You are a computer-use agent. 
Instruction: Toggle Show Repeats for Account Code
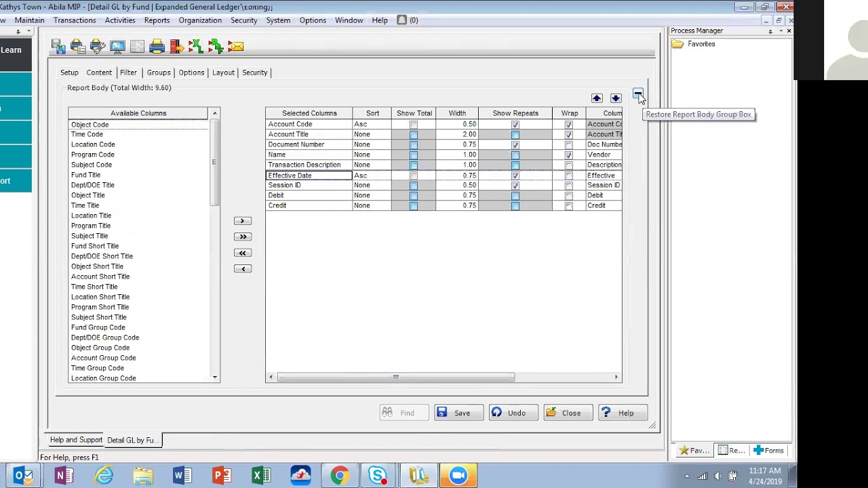tap(515, 125)
